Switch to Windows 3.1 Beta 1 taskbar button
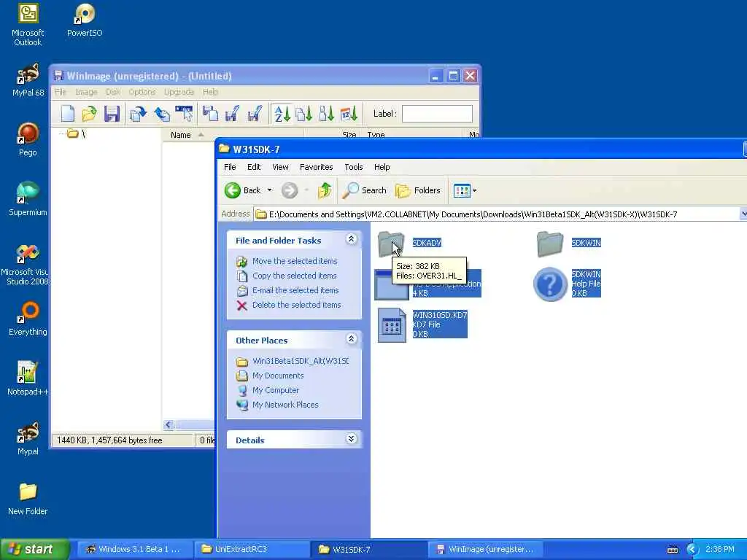This screenshot has height=560, width=747. click(x=133, y=549)
